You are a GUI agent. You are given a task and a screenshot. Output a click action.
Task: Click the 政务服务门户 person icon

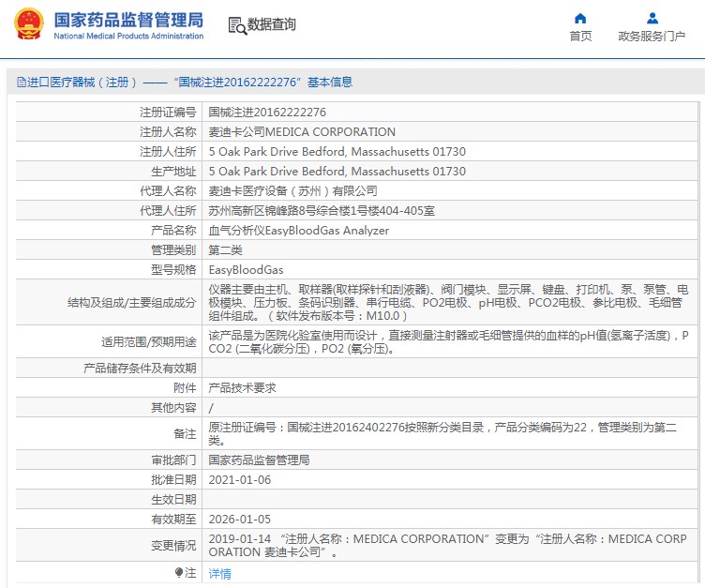(652, 18)
